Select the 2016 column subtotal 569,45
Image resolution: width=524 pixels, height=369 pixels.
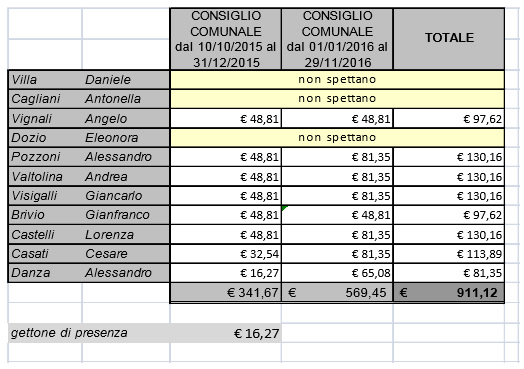[x=337, y=293]
